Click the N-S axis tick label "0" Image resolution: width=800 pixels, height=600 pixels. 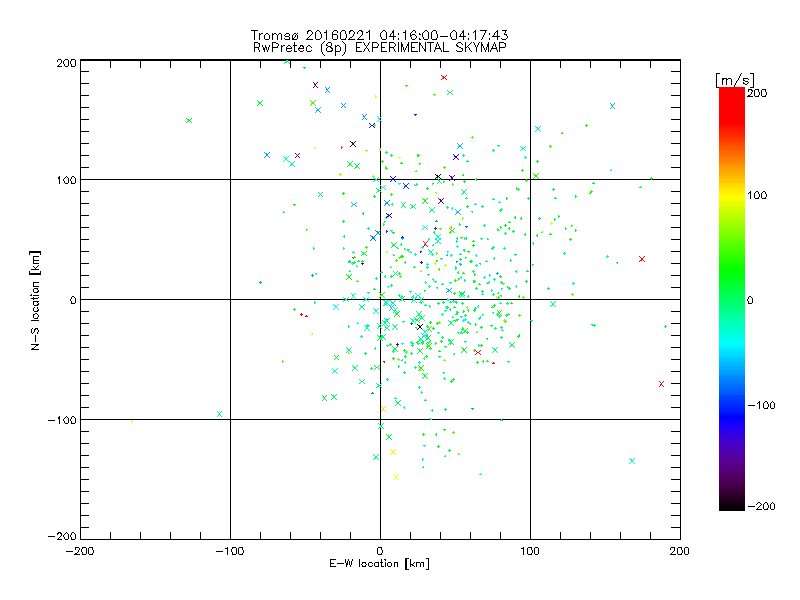coord(73,300)
